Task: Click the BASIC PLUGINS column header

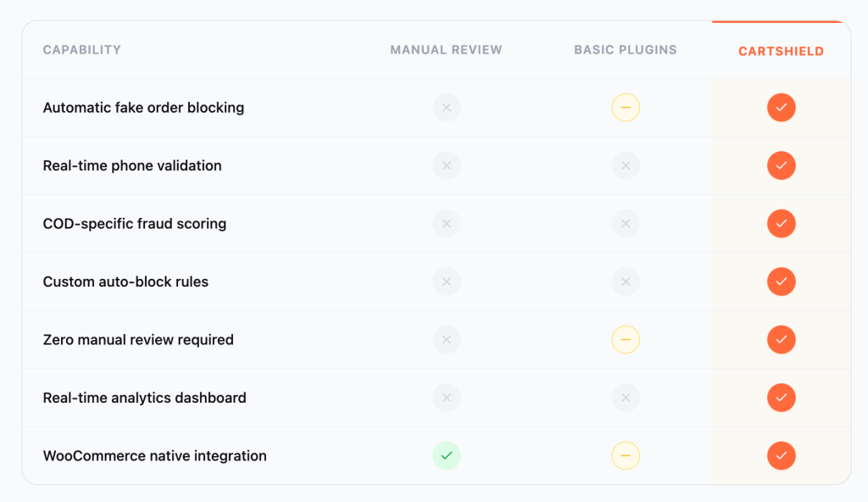Action: (x=626, y=50)
